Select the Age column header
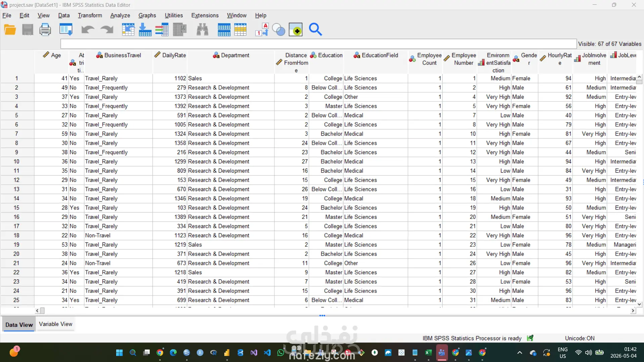Image resolution: width=644 pixels, height=362 pixels. 51,62
